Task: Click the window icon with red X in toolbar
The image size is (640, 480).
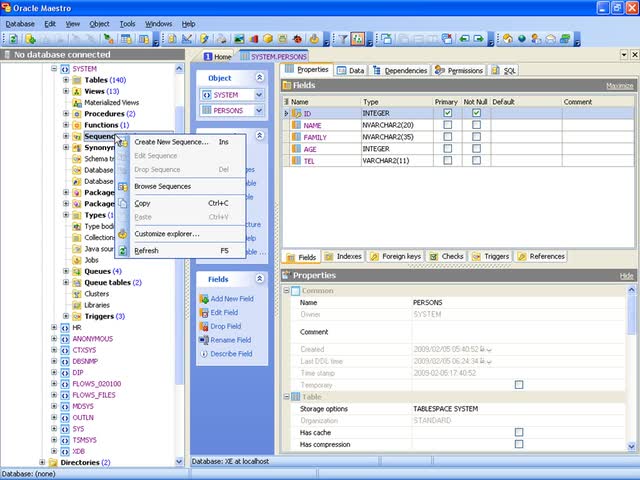Action: click(x=447, y=39)
